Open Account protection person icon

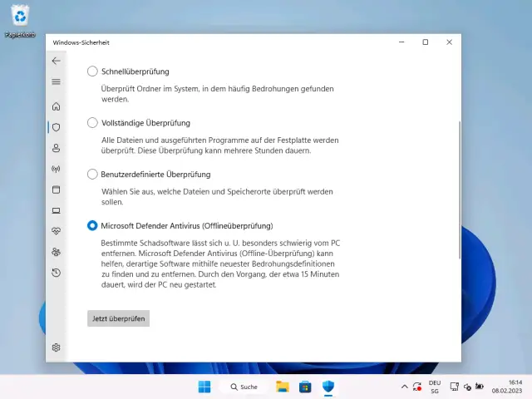click(57, 148)
